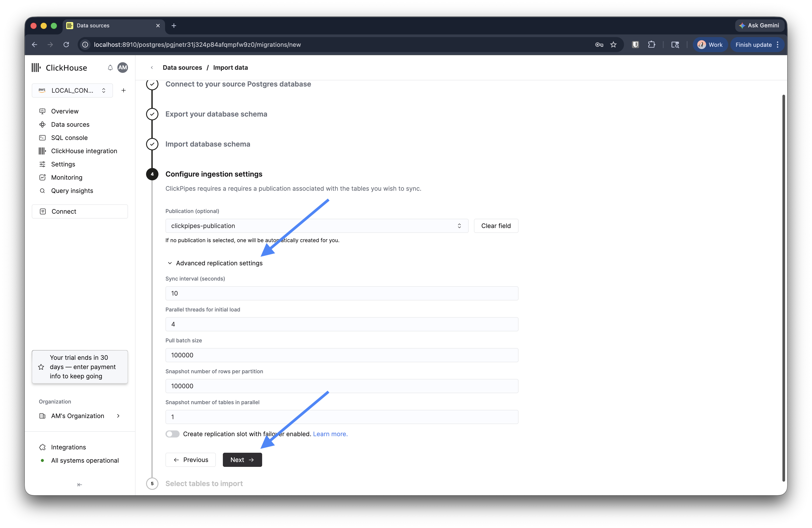Open the saved passwords key icon

point(599,45)
